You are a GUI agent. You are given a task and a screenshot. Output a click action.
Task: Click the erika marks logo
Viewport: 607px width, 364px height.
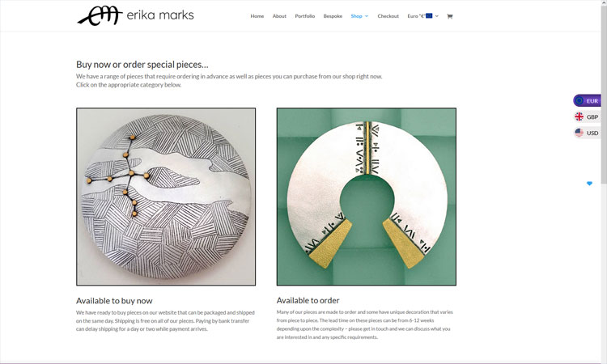135,15
